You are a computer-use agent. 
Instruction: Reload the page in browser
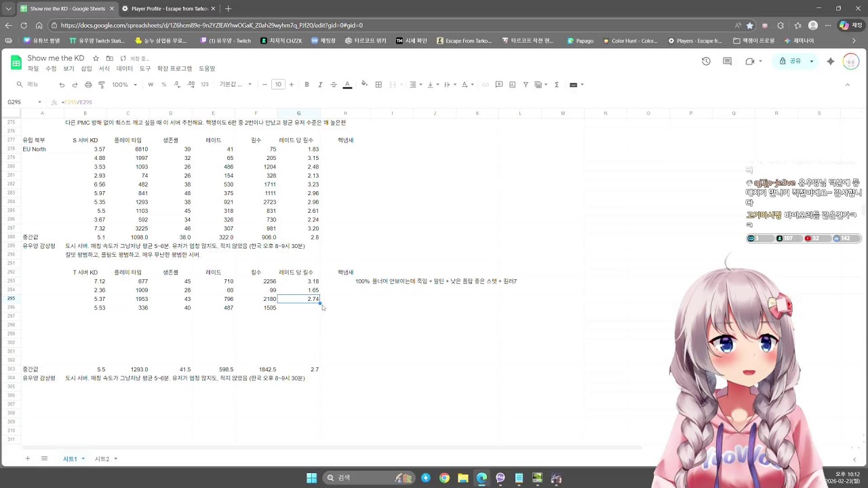[24, 26]
